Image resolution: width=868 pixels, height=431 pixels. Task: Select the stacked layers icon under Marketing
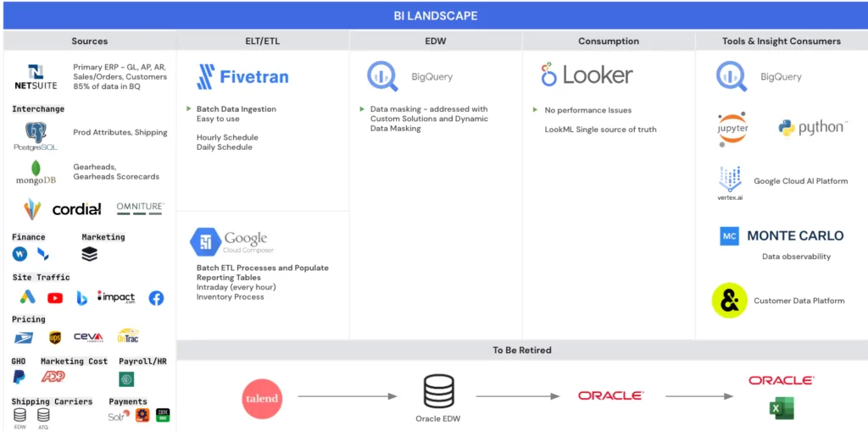click(x=89, y=254)
